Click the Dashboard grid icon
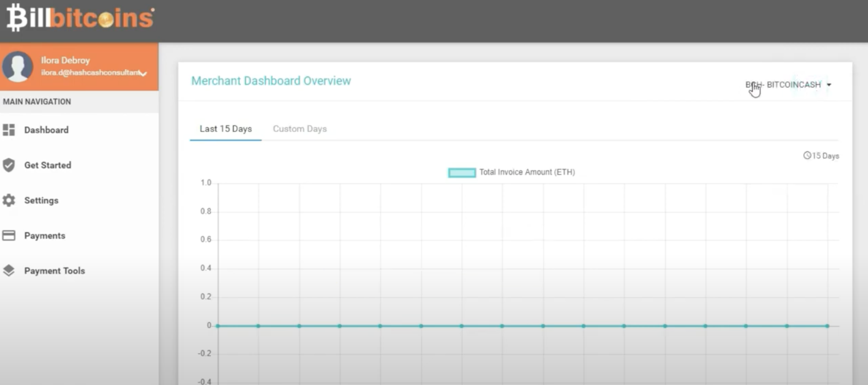Image resolution: width=868 pixels, height=385 pixels. pyautogui.click(x=9, y=130)
